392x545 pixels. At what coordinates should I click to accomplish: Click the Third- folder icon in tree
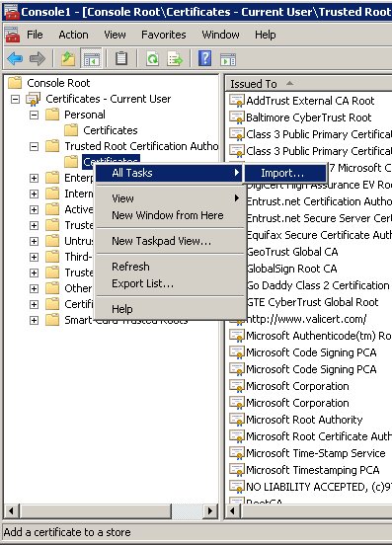click(x=52, y=257)
